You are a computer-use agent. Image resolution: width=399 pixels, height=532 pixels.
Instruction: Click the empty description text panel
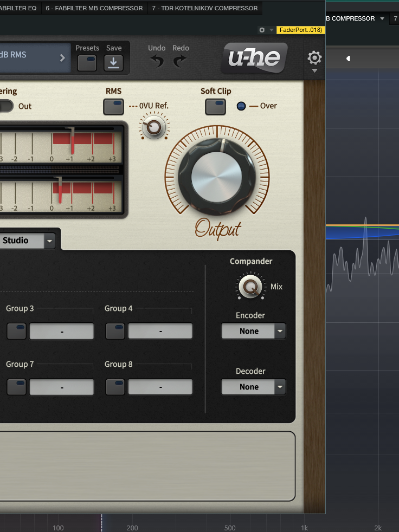pyautogui.click(x=147, y=466)
